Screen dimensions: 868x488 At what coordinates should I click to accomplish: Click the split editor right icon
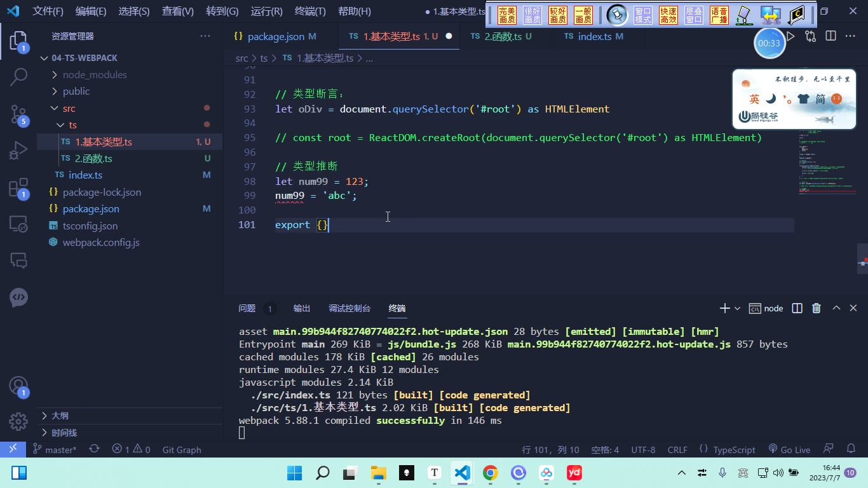831,36
